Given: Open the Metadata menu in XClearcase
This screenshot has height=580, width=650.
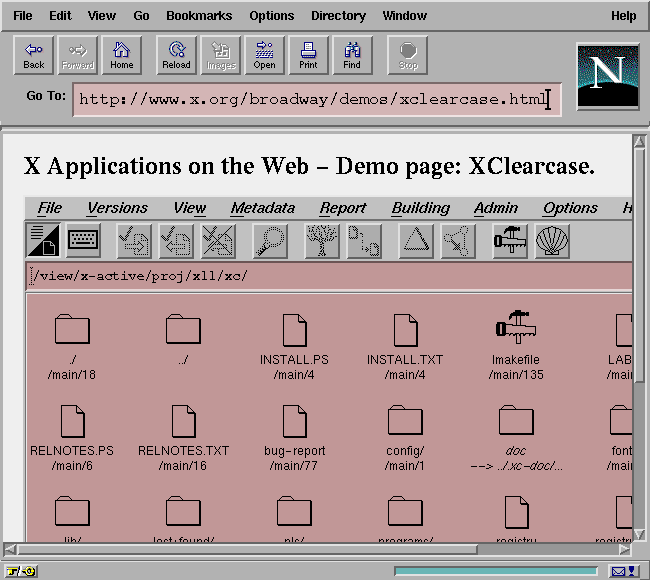Looking at the screenshot, I should (x=262, y=208).
